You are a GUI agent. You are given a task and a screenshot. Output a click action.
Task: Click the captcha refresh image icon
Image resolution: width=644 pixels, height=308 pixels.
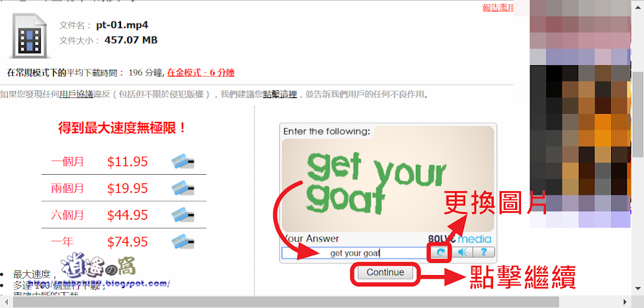pos(440,252)
